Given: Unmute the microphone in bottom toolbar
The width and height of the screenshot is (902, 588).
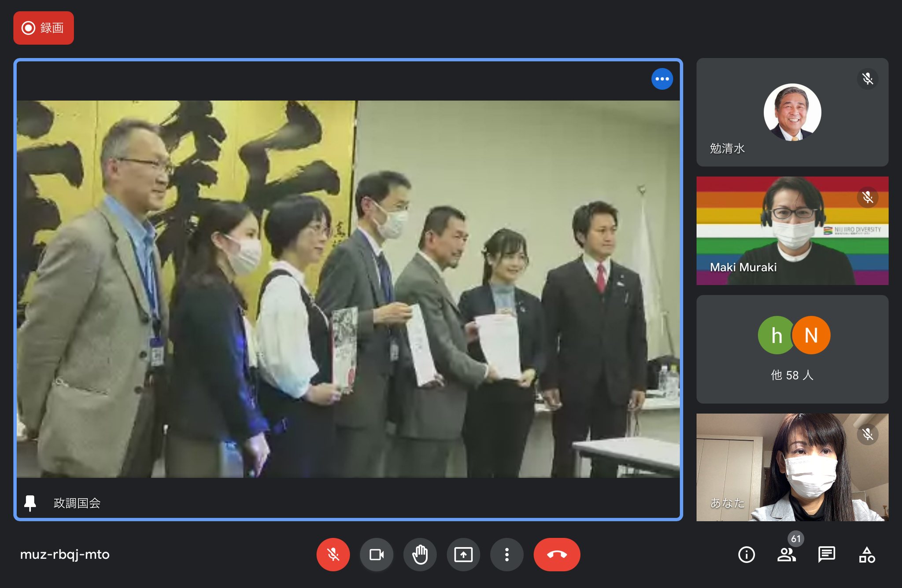Looking at the screenshot, I should click(x=333, y=555).
